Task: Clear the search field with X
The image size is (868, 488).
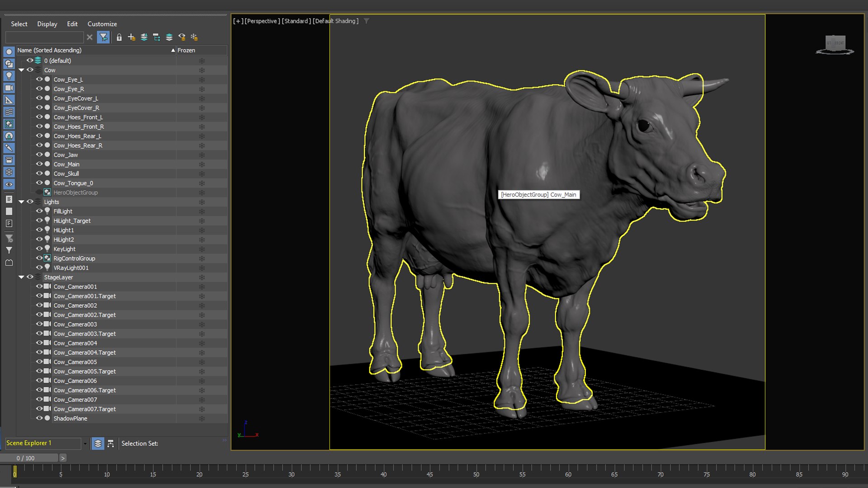Action: coord(90,37)
